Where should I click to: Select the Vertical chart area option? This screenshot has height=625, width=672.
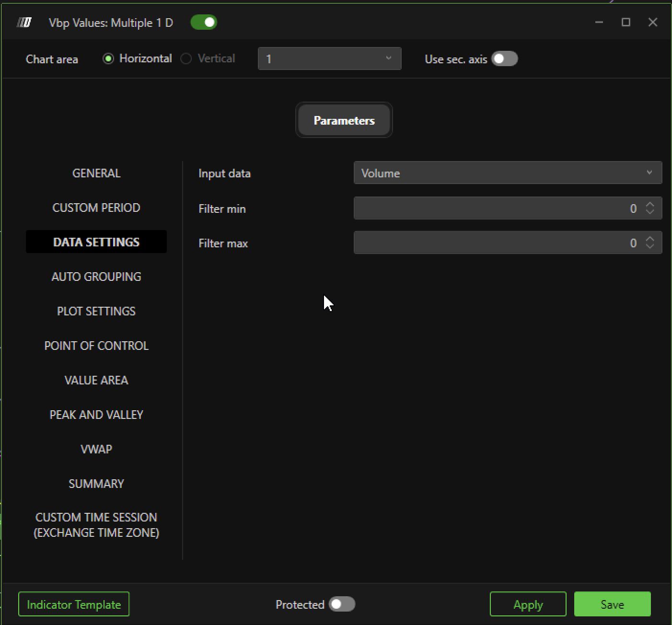point(186,58)
